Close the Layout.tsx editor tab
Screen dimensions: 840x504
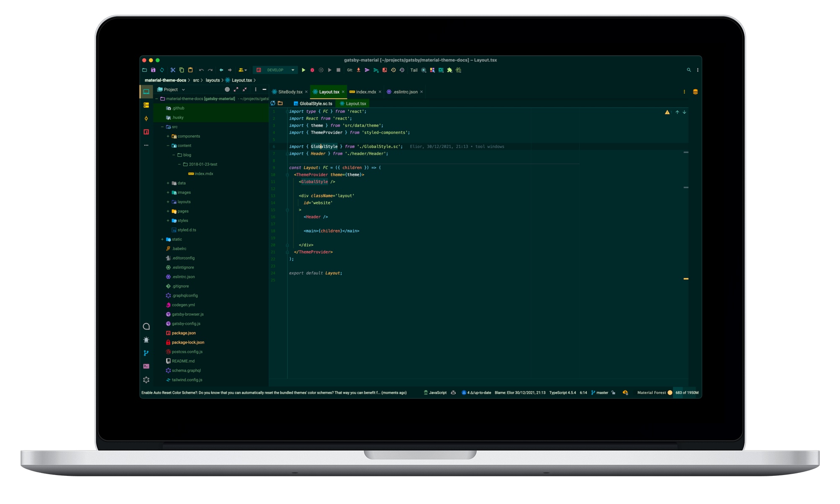[x=343, y=92]
